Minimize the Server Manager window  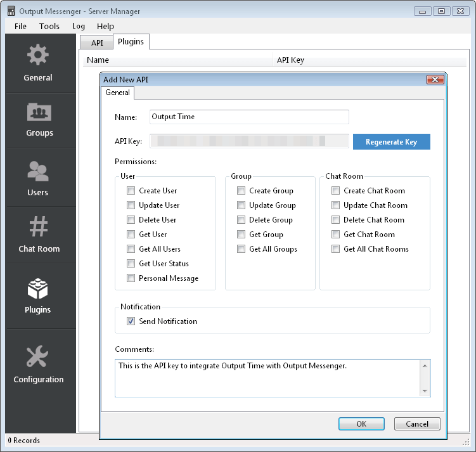422,11
